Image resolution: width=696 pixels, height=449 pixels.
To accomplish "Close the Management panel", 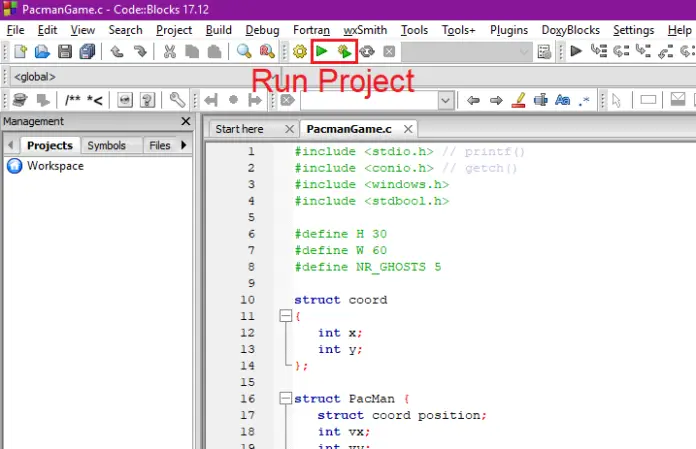I will [x=185, y=122].
